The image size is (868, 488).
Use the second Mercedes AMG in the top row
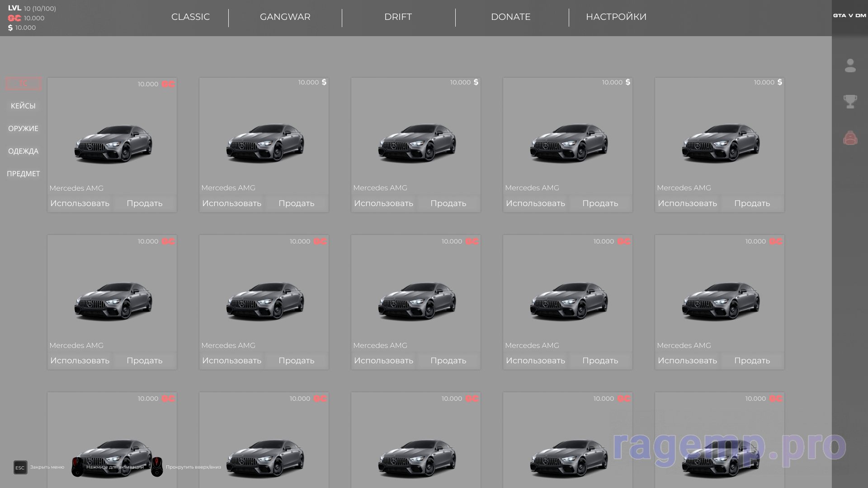tap(232, 203)
